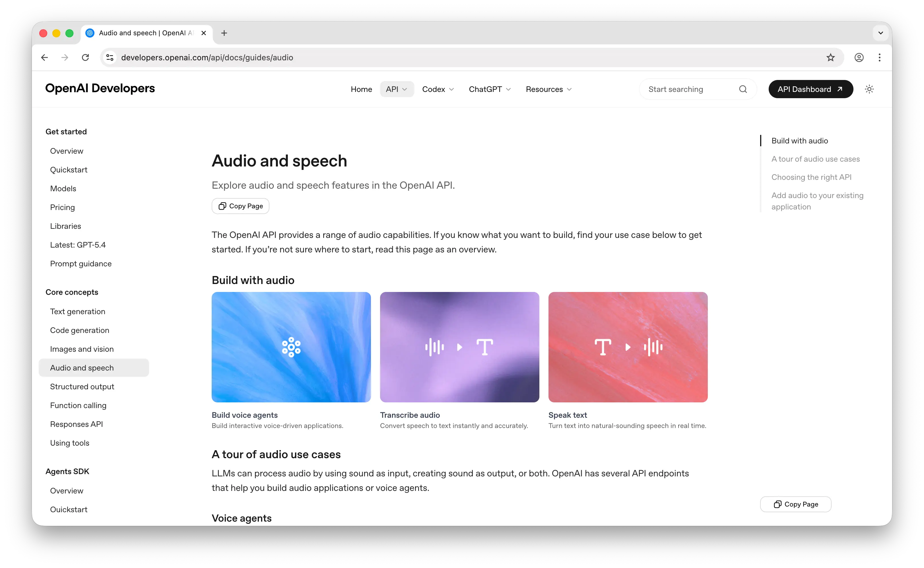Open the browser three-dot menu

click(x=880, y=57)
